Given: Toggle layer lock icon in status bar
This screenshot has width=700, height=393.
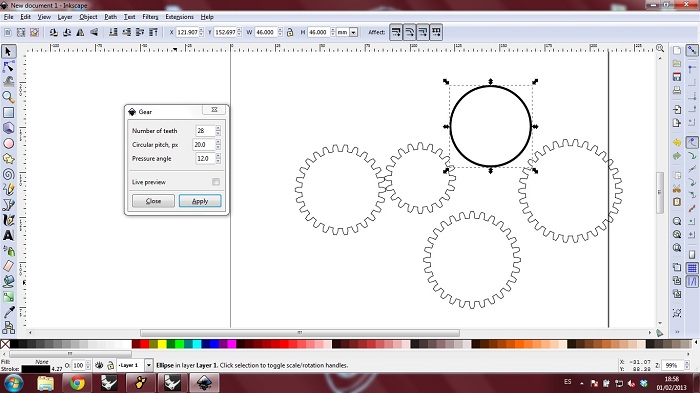Looking at the screenshot, I should point(110,365).
